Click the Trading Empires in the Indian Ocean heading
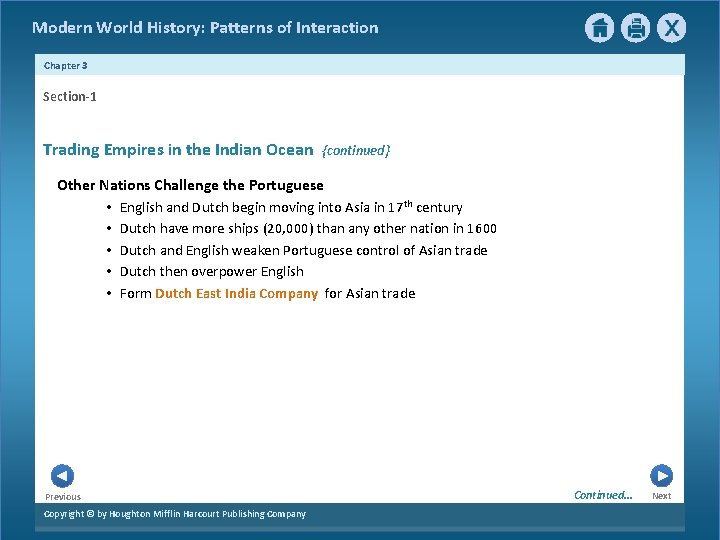The width and height of the screenshot is (720, 540). point(178,150)
